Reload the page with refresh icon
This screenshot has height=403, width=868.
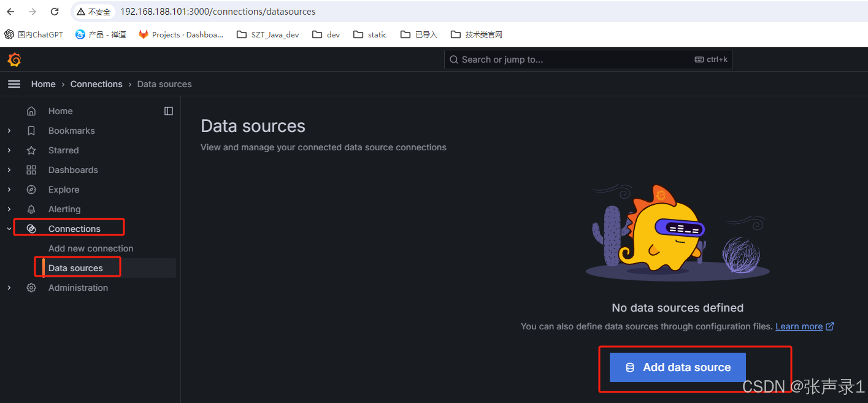pos(55,12)
